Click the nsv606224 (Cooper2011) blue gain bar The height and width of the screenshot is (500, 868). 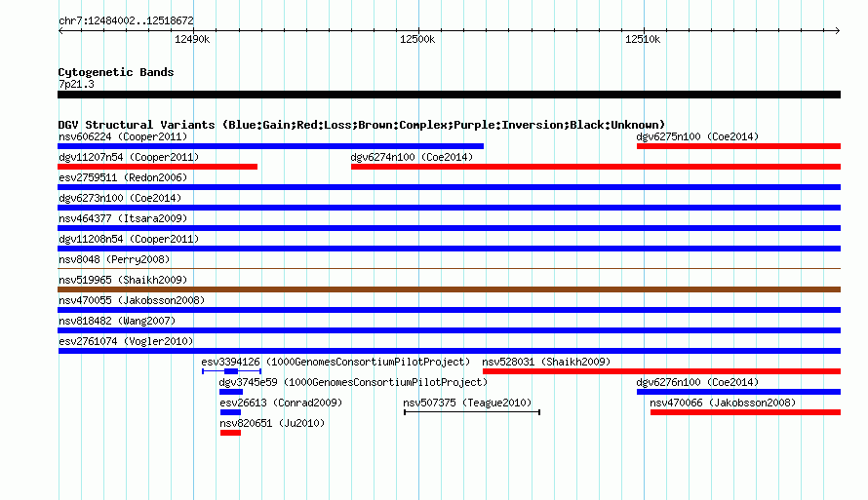271,146
